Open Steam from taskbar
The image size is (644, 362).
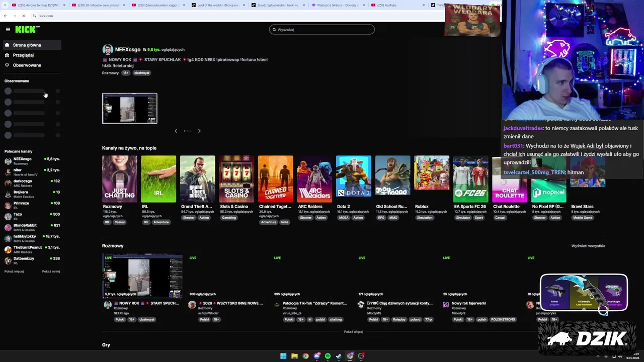[339, 356]
